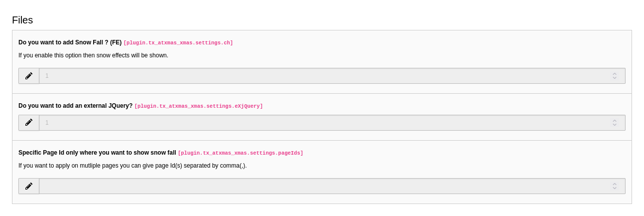Focus the external JQuery value field showing 1
Image resolution: width=644 pixels, height=216 pixels.
pos(332,123)
